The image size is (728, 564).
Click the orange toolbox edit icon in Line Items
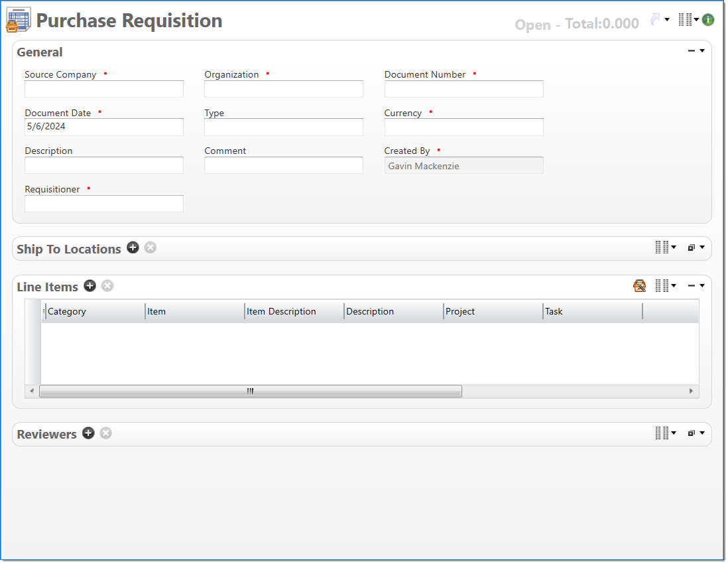(x=639, y=285)
